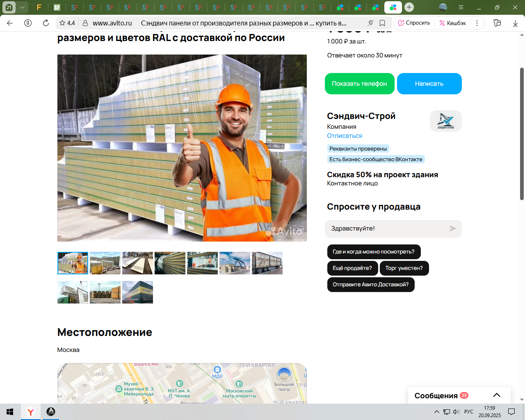Image resolution: width=525 pixels, height=420 pixels.
Task: Choose the Где и когда можно посмотреть? prompt
Action: point(374,252)
